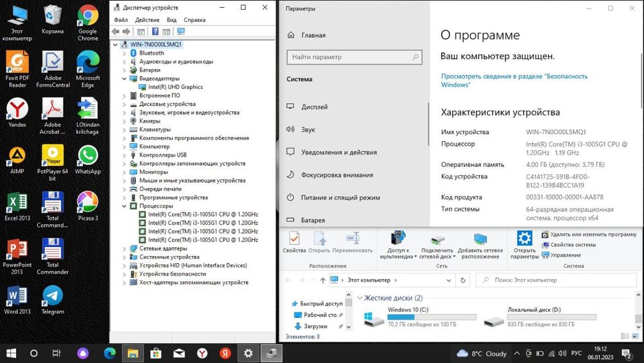Open Microsoft Store from taskbar
644x363 pixels.
[155, 353]
